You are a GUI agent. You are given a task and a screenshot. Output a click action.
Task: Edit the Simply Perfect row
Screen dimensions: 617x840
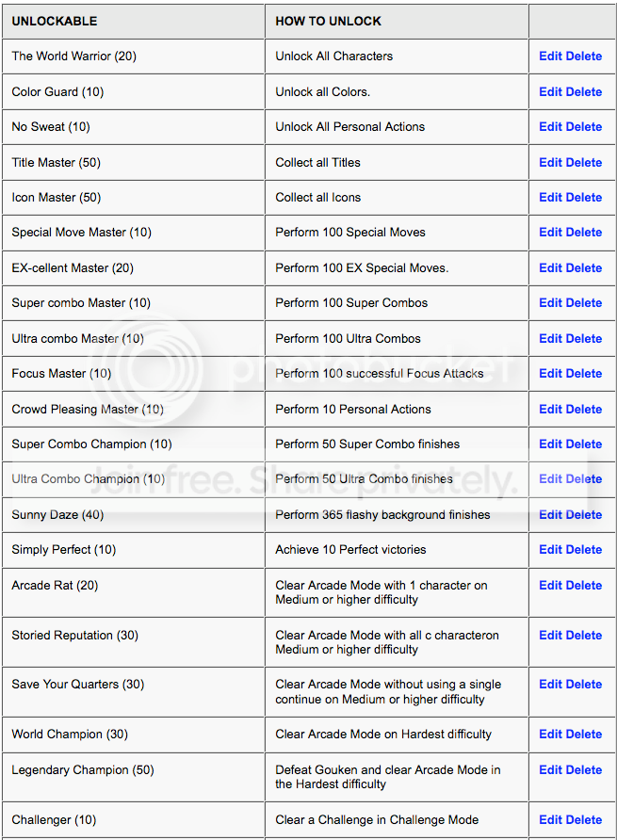coord(550,550)
